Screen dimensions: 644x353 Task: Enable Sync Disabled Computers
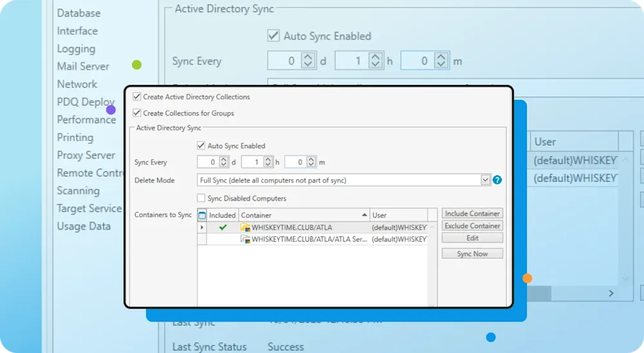coord(202,198)
